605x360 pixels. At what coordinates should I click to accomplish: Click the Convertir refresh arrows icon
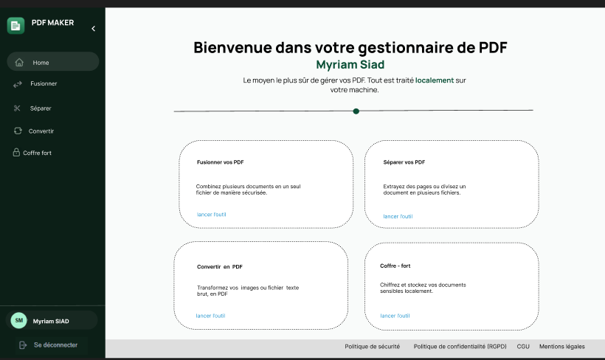(18, 131)
